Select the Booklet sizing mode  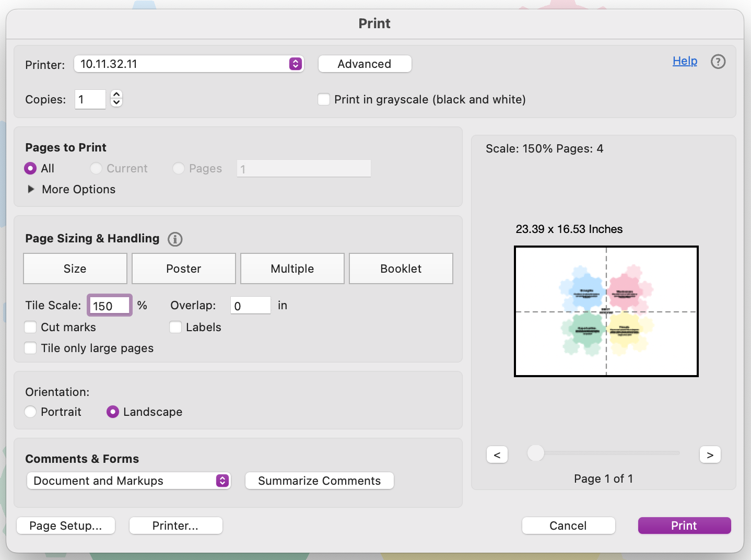(x=401, y=269)
